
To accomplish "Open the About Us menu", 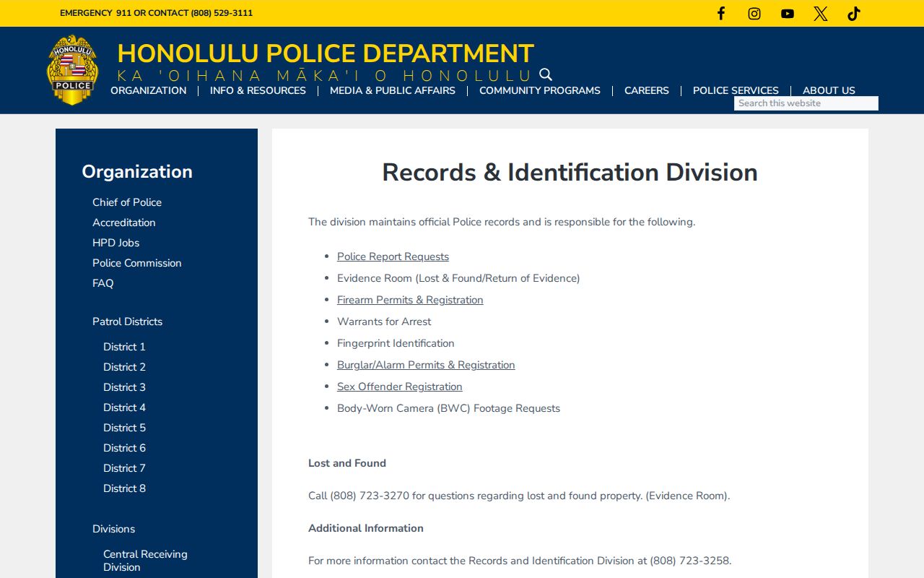I will point(829,90).
